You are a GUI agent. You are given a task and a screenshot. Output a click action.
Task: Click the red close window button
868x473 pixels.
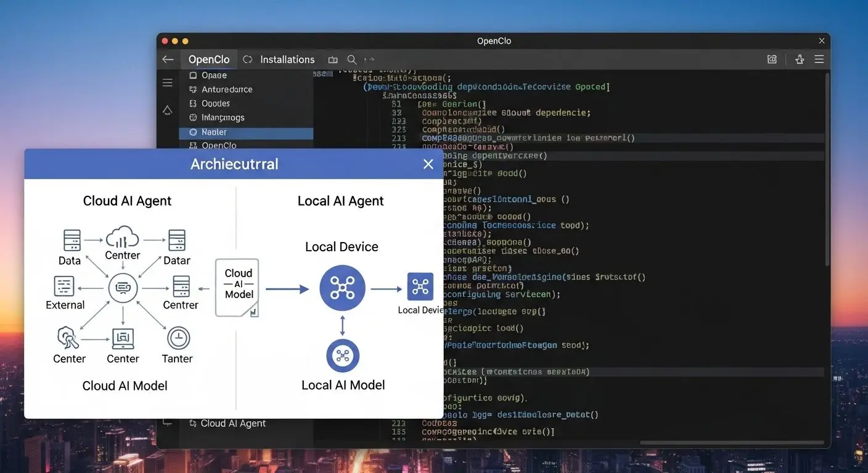point(165,41)
